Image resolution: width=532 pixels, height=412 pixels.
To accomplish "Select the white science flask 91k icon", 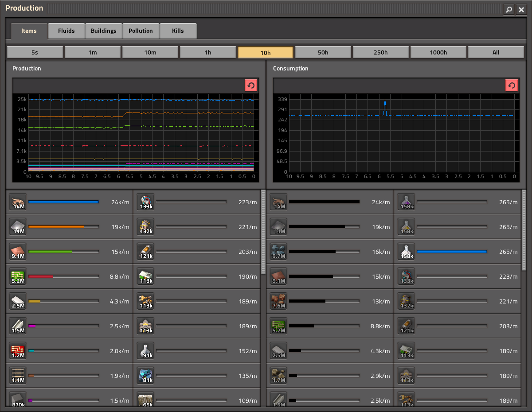I will pyautogui.click(x=146, y=351).
